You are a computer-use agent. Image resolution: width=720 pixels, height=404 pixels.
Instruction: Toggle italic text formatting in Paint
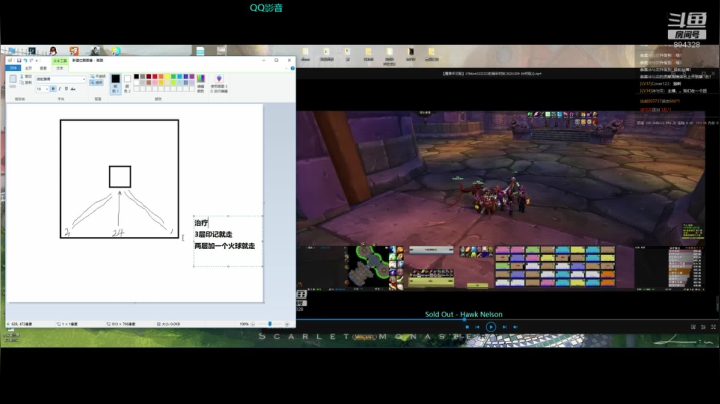click(x=60, y=89)
